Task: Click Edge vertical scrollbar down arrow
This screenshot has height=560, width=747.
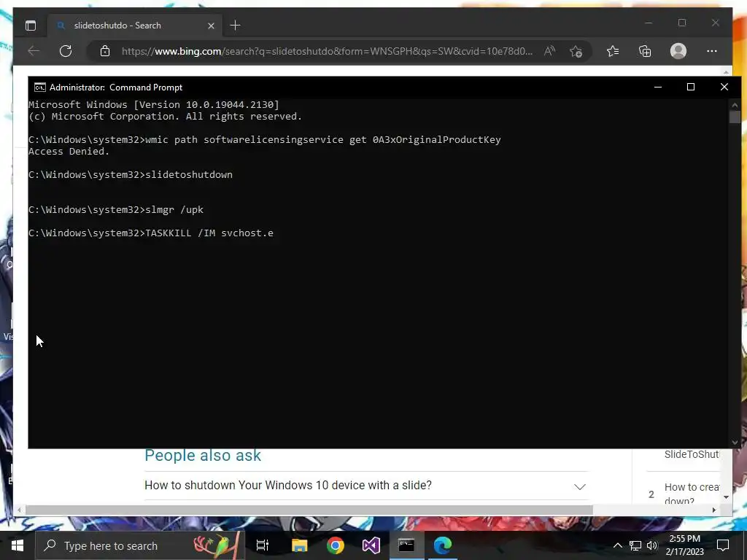Action: pyautogui.click(x=726, y=497)
